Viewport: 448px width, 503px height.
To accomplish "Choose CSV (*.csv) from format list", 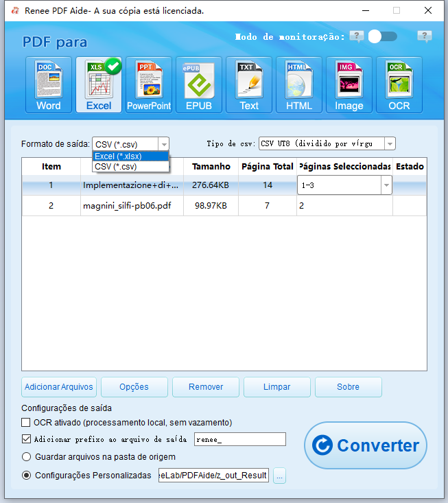I will click(x=130, y=167).
